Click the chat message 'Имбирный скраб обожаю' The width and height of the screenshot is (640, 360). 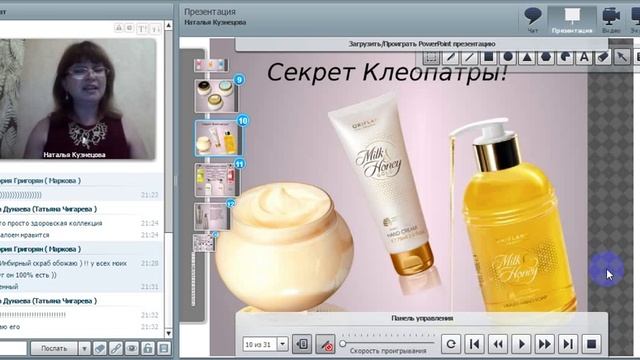coord(63,263)
